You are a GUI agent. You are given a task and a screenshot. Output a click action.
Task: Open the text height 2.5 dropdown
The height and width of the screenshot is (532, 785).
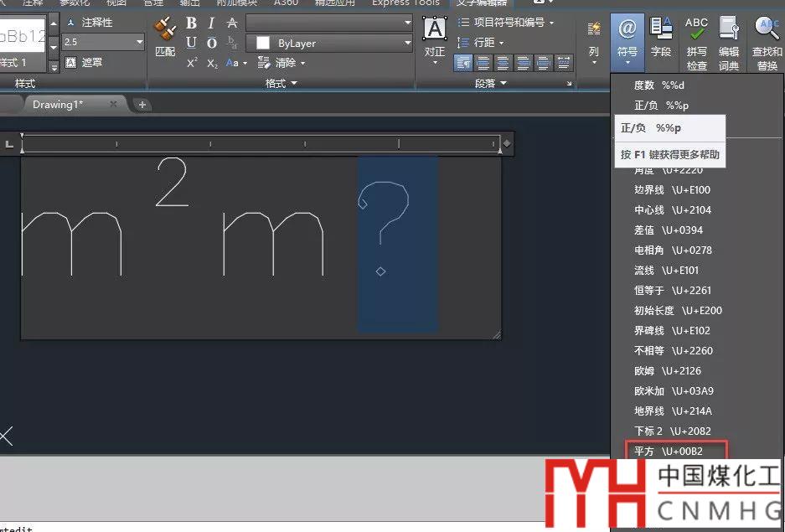tap(139, 42)
